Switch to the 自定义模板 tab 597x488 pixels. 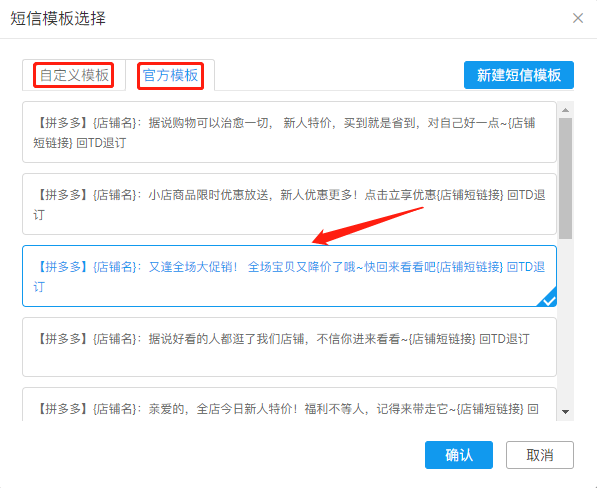point(74,75)
